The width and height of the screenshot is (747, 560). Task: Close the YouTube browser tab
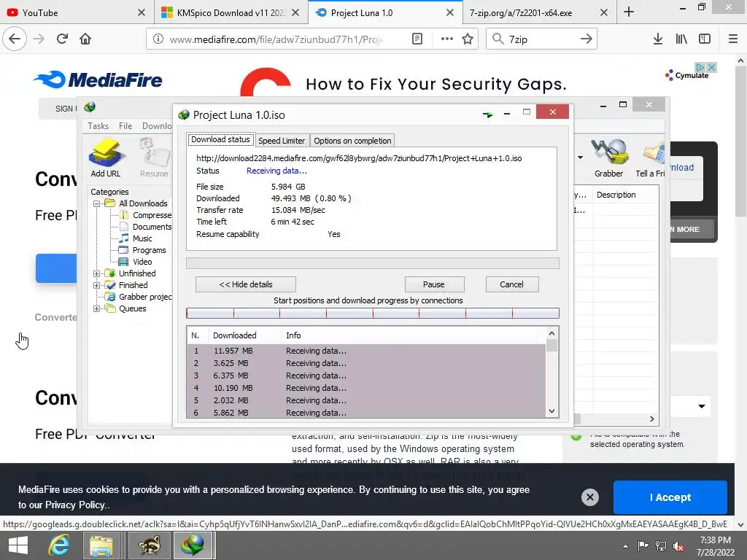pyautogui.click(x=141, y=13)
